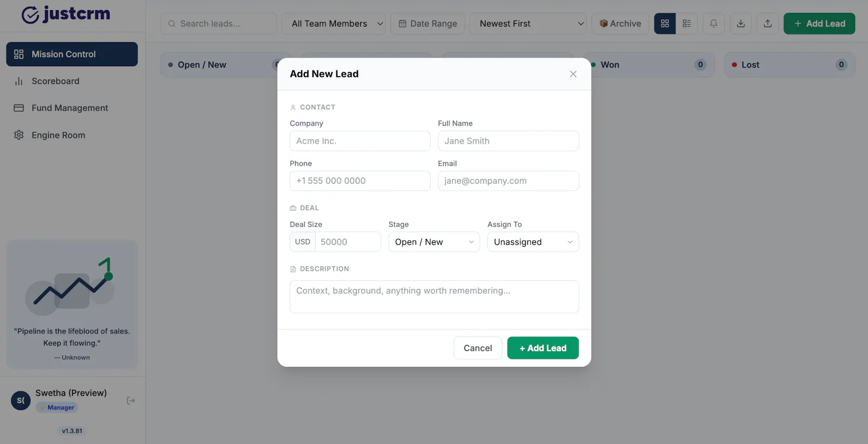Click the download leads icon

click(x=741, y=24)
